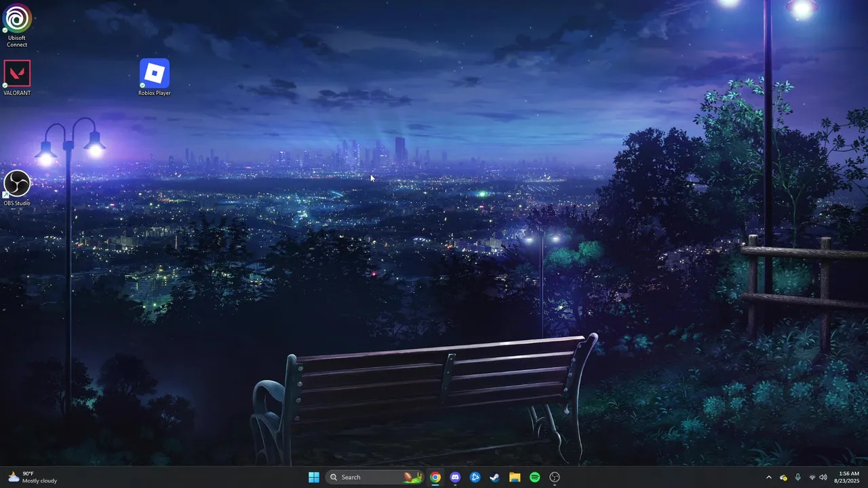
Task: Select the Roblox Player desktop icon
Action: point(155,77)
